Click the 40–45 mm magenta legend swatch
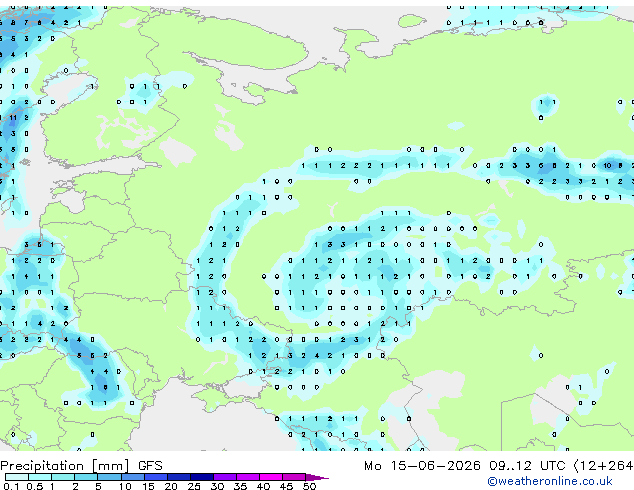The width and height of the screenshot is (634, 490). (x=271, y=477)
